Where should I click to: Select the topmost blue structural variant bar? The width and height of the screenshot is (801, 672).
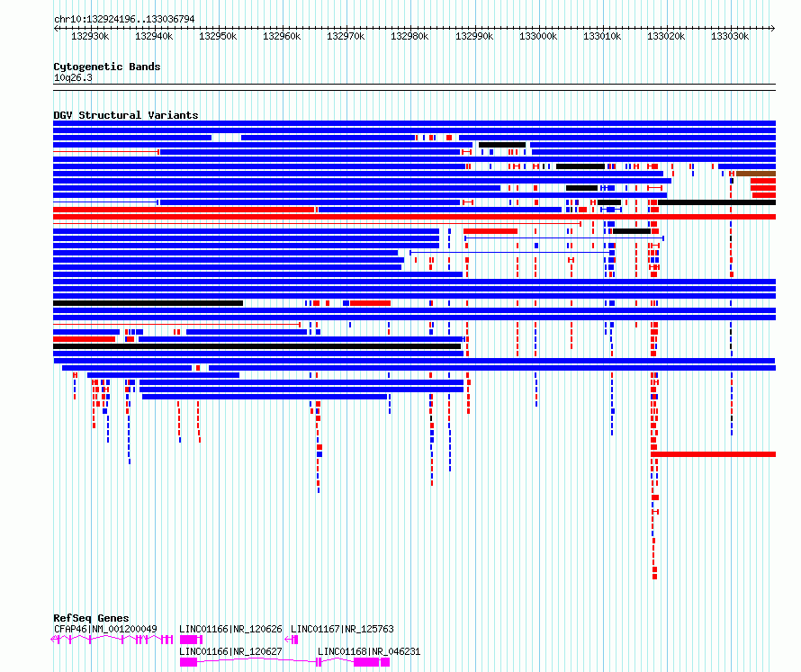[414, 123]
